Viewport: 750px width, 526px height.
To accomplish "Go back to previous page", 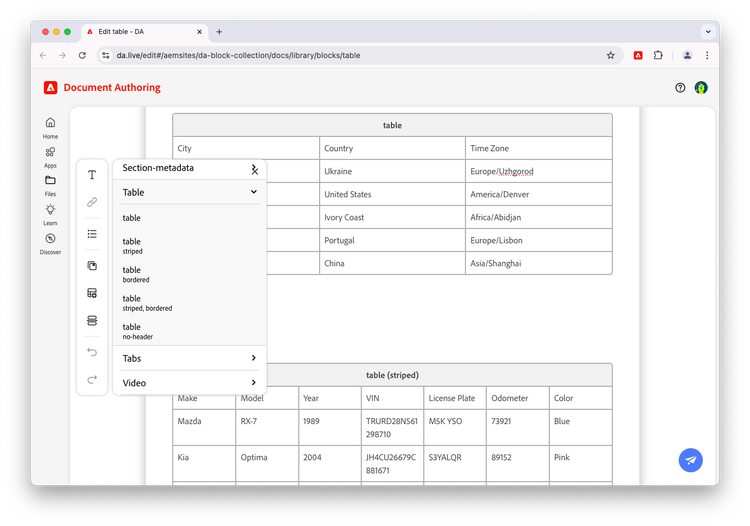I will 43,55.
